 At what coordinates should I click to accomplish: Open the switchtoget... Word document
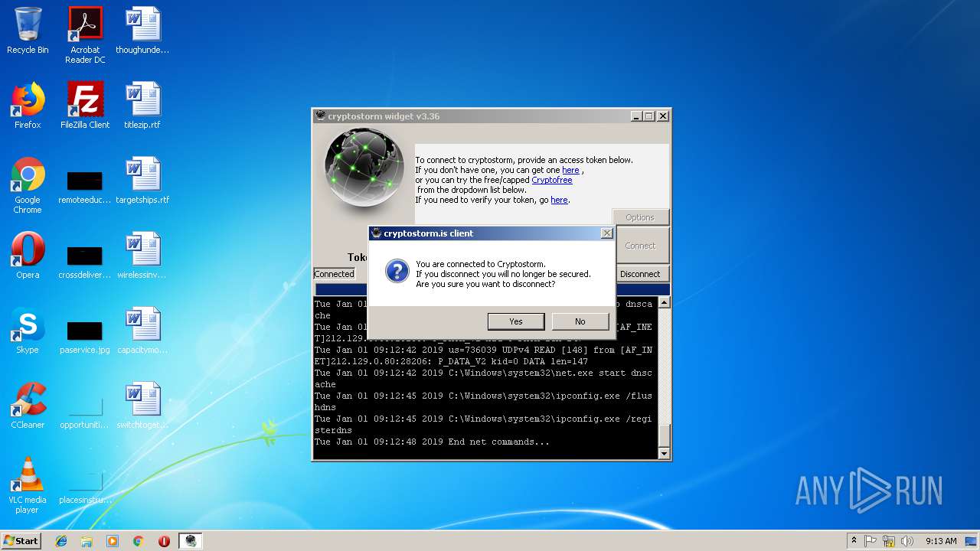pos(142,406)
